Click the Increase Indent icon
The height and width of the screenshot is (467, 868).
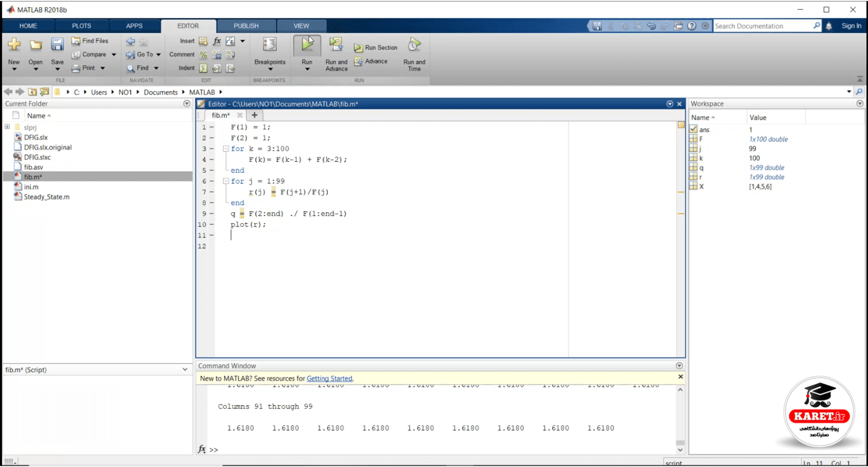(x=217, y=68)
